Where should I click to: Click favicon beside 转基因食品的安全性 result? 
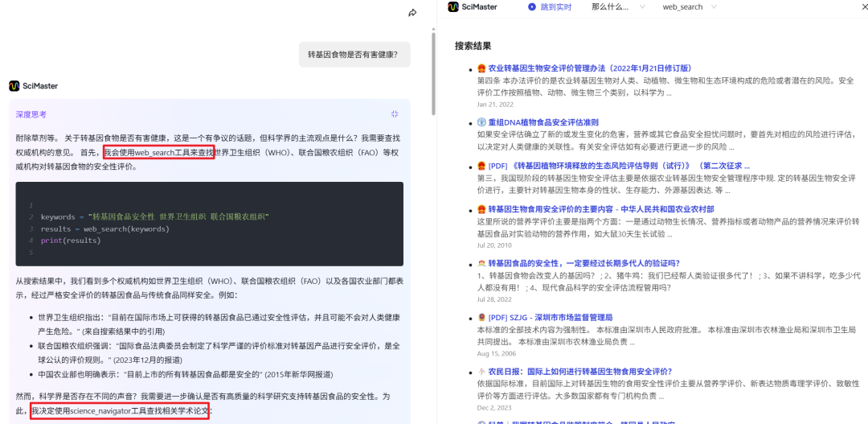coord(481,263)
